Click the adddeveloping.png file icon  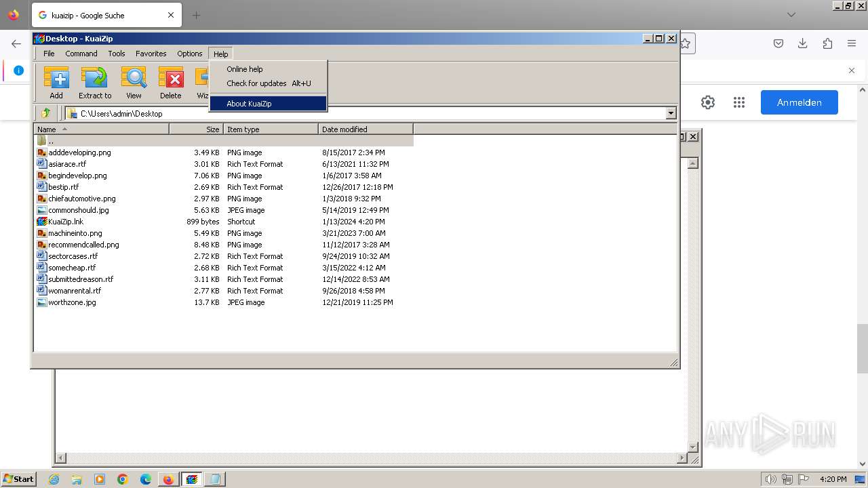(42, 152)
